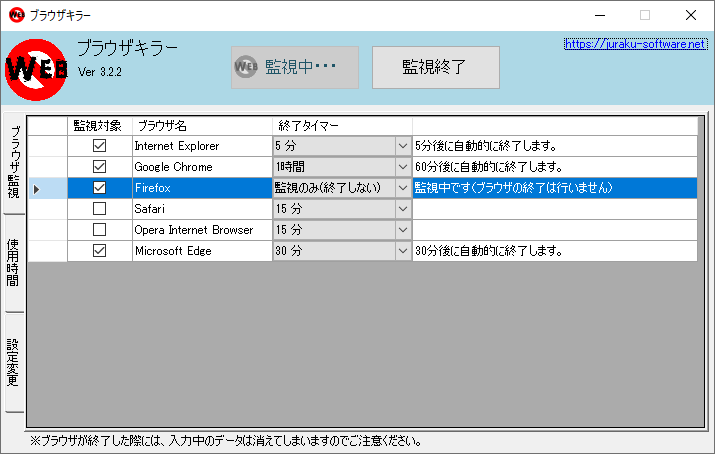Click the 30分後に自動的に終了します status cell

555,251
